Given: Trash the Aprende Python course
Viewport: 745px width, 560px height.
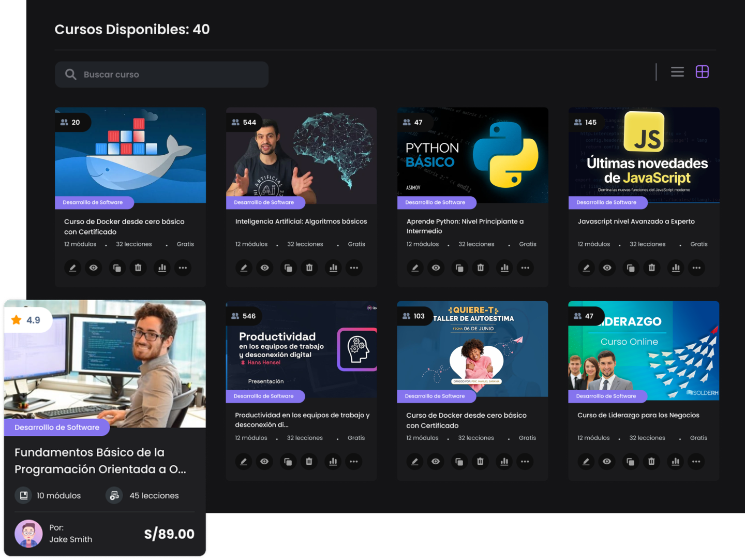Looking at the screenshot, I should pos(481,268).
